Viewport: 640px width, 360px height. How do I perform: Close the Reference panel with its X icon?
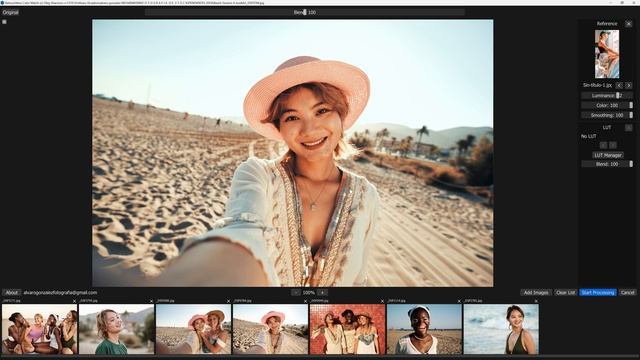tap(629, 24)
